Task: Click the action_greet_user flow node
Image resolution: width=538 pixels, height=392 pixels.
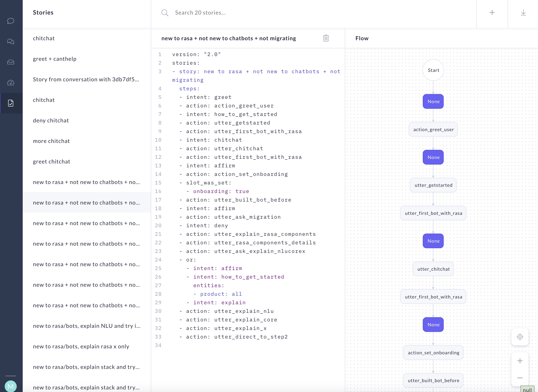Action: tap(433, 129)
